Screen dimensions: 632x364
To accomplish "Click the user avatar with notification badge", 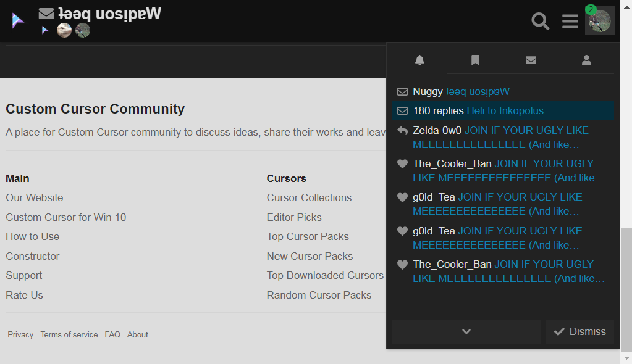I will point(599,21).
